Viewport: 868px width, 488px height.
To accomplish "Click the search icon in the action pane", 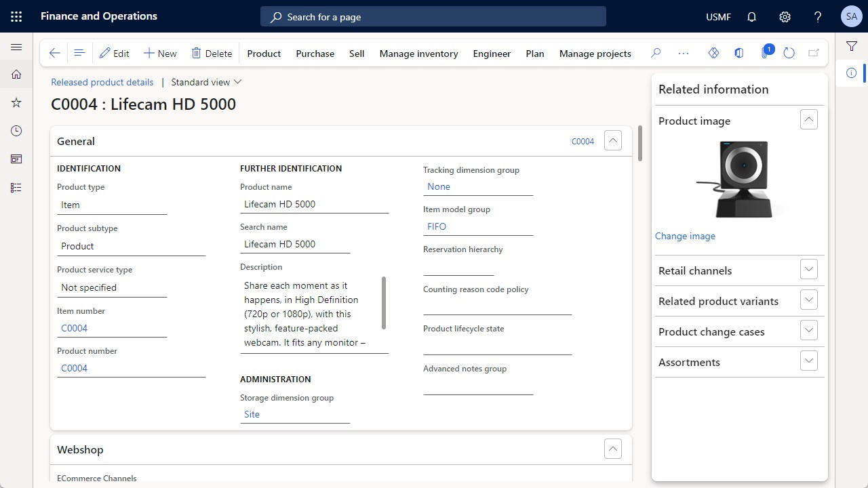I will pos(656,53).
